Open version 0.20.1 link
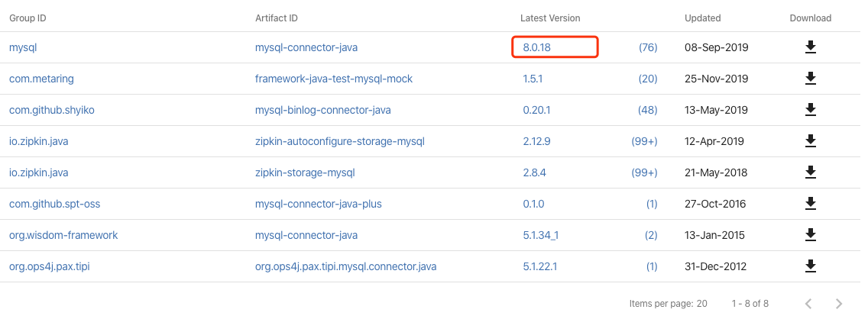Viewport: 868px width, 319px height. coord(537,110)
